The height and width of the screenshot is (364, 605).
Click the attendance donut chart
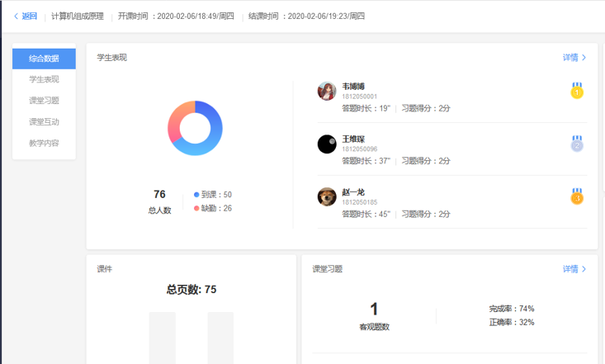pos(195,128)
